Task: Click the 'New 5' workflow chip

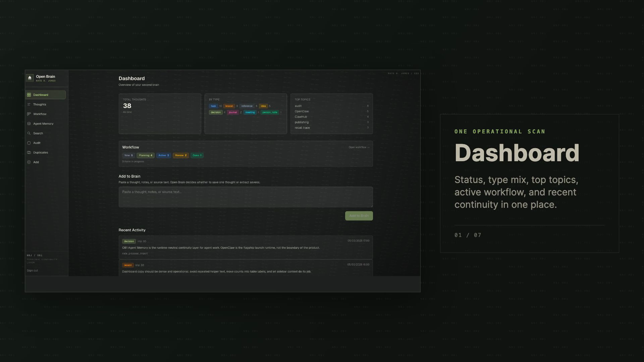Action: coord(128,156)
